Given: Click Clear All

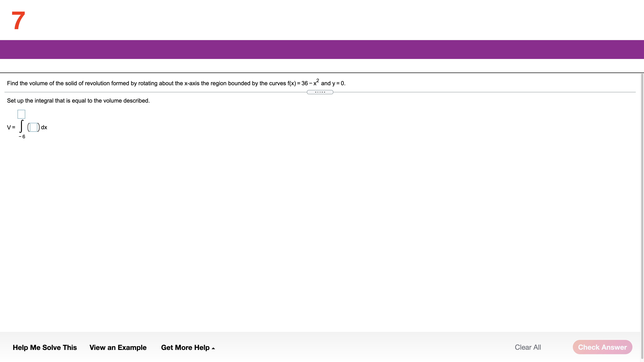Looking at the screenshot, I should tap(528, 347).
